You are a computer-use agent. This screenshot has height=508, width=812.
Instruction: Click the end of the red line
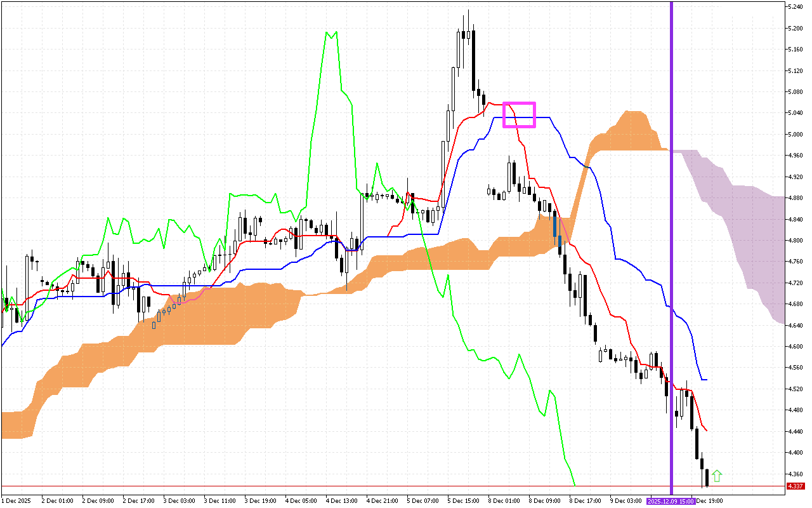click(707, 431)
